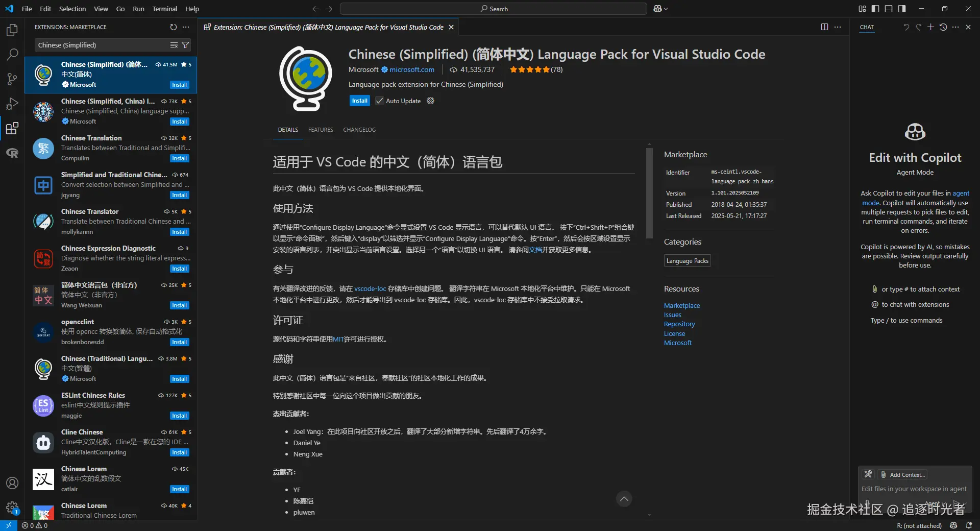Open Source Control view
The height and width of the screenshot is (531, 980).
point(12,79)
